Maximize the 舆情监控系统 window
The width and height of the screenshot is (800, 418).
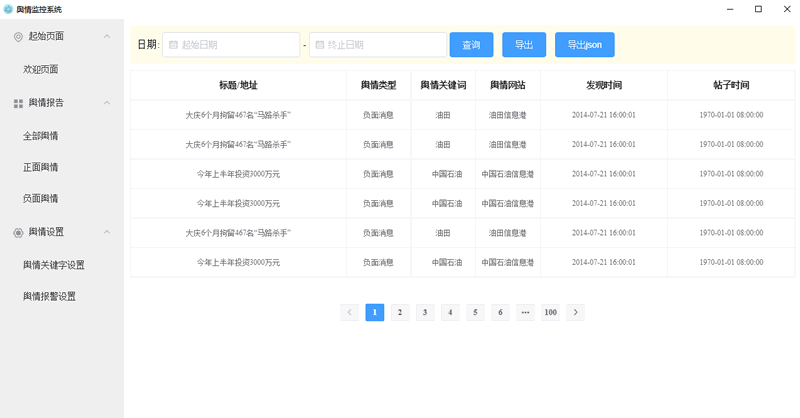(x=759, y=9)
